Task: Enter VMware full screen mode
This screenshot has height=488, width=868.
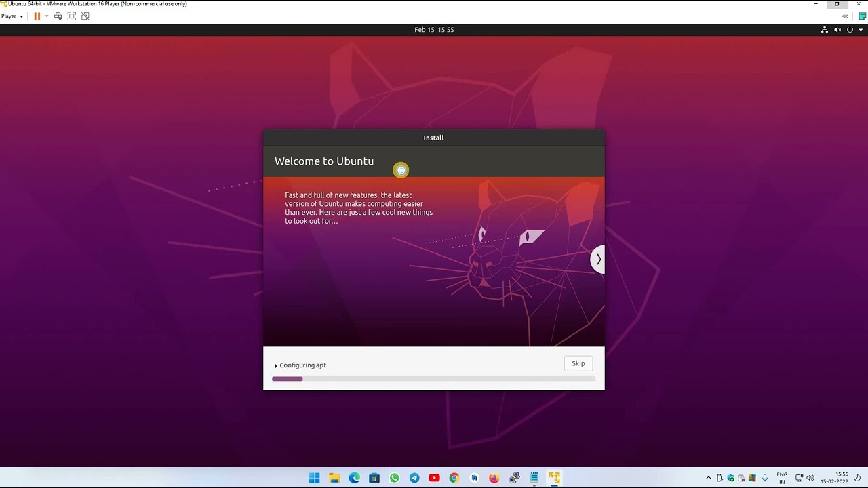Action: (x=71, y=16)
